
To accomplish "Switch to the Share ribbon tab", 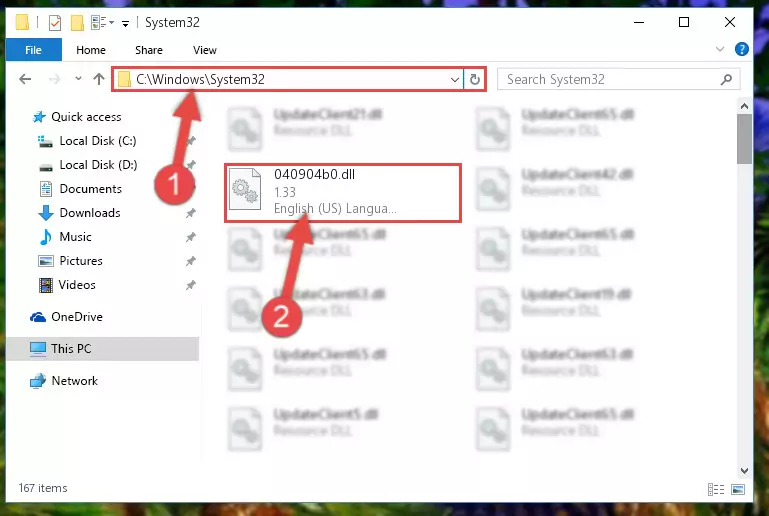I will [x=149, y=50].
